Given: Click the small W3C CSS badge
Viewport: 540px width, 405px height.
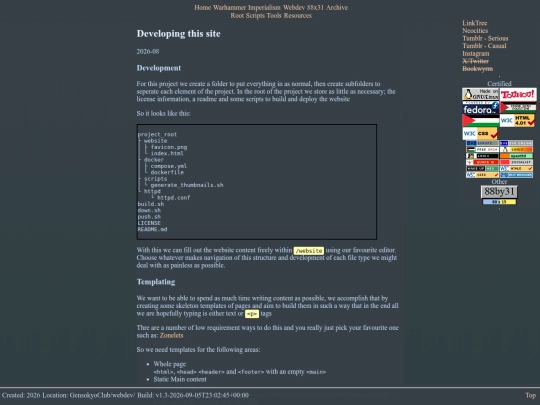Looking at the screenshot, I should point(482,175).
